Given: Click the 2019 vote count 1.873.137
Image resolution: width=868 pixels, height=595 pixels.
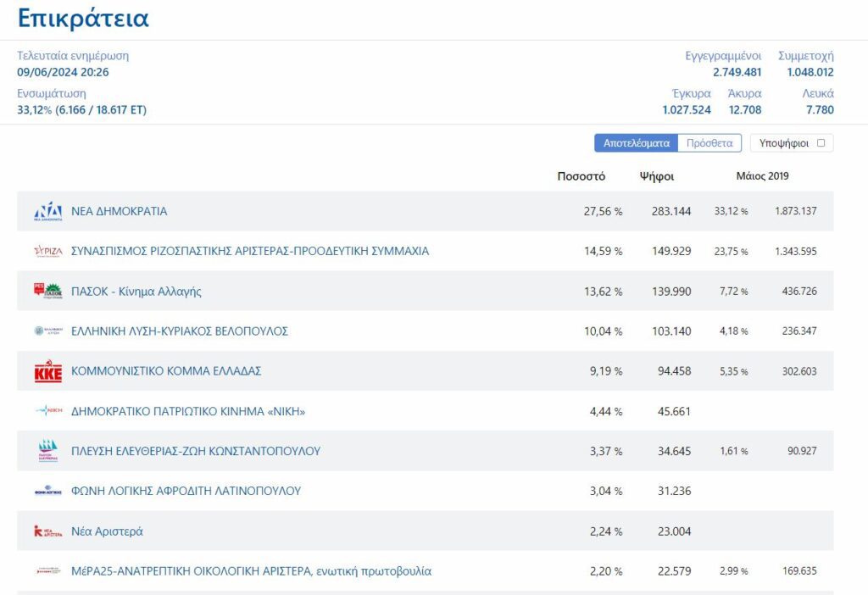Looking at the screenshot, I should (795, 211).
